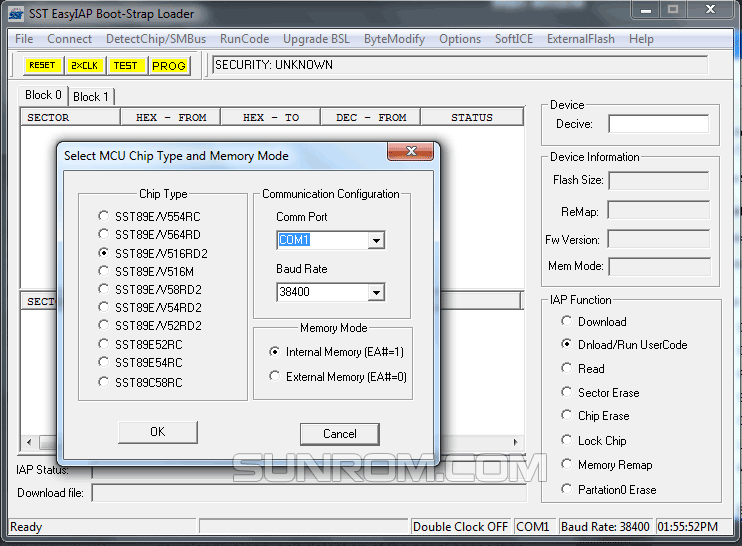
Task: Click Baud Rate: 38400 in status bar
Action: [x=605, y=527]
